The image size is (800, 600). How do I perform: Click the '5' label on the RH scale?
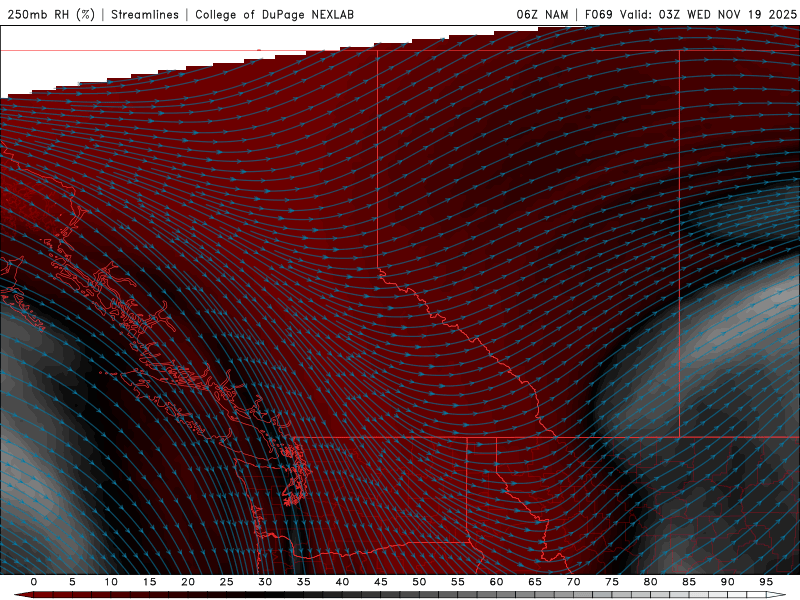[x=72, y=582]
